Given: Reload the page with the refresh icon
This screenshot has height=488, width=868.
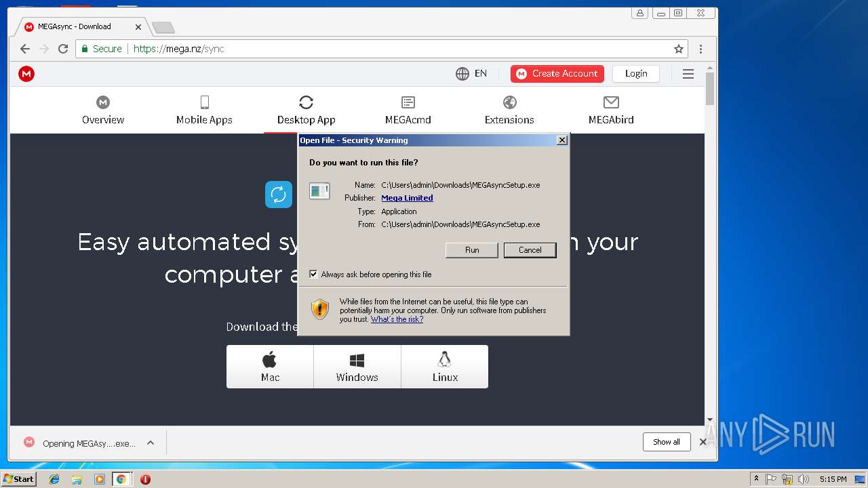Looking at the screenshot, I should (63, 49).
